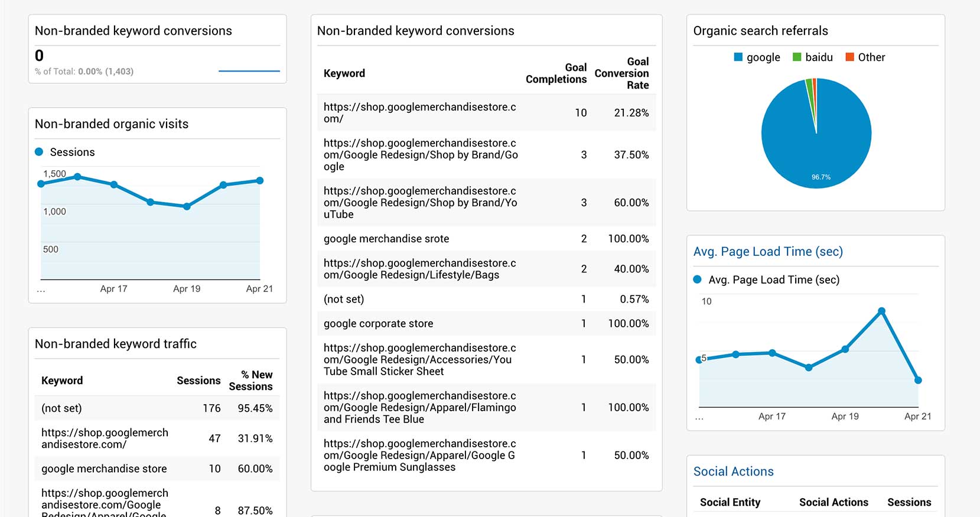Click the 47 sessions value
The image size is (980, 517).
(214, 438)
